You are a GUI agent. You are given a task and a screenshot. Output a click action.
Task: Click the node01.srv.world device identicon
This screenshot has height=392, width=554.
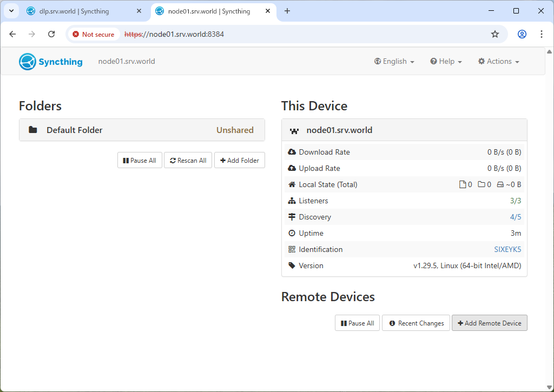tap(294, 130)
